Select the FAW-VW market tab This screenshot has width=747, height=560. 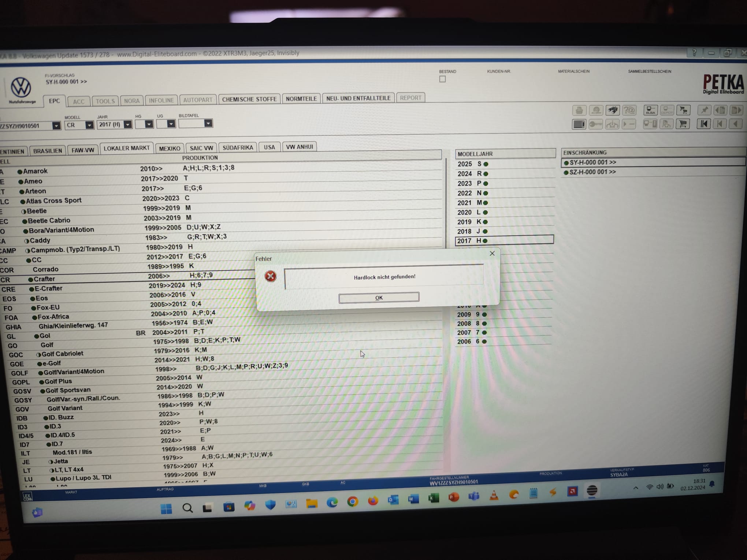point(83,150)
